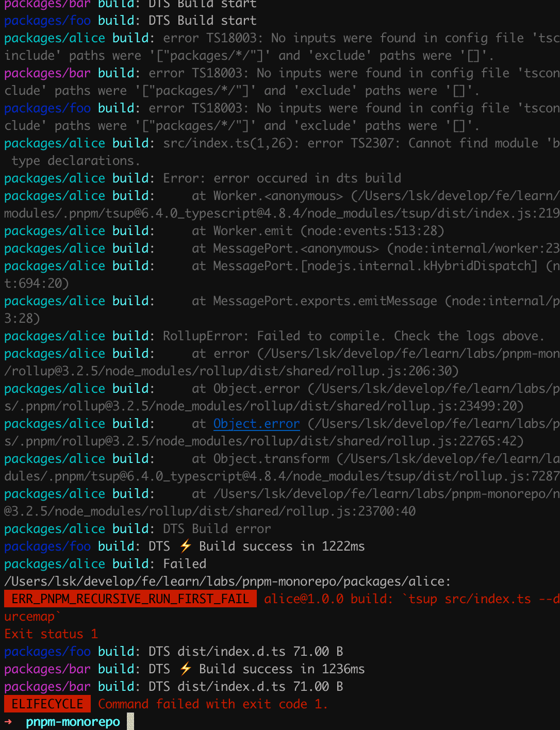This screenshot has height=730, width=560.
Task: Click the /Users/lsk/.../packages/alice: path line
Action: pos(227,582)
